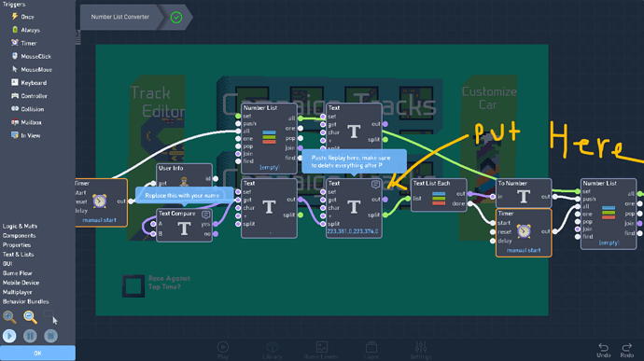
Task: Click the OK button
Action: pos(37,354)
